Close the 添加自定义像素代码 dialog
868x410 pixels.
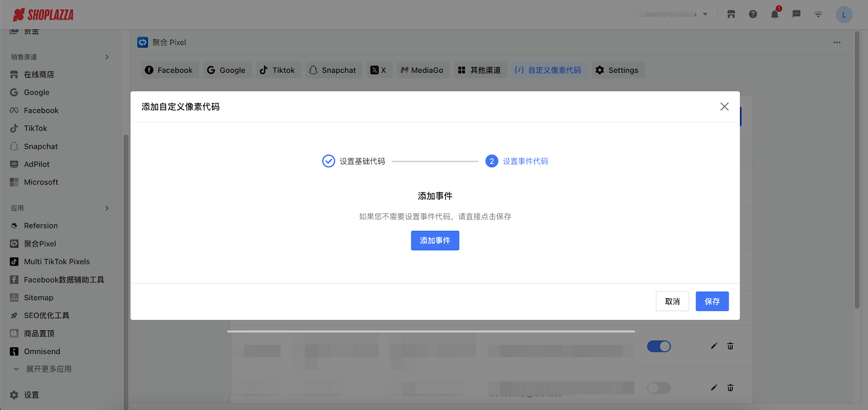[724, 107]
